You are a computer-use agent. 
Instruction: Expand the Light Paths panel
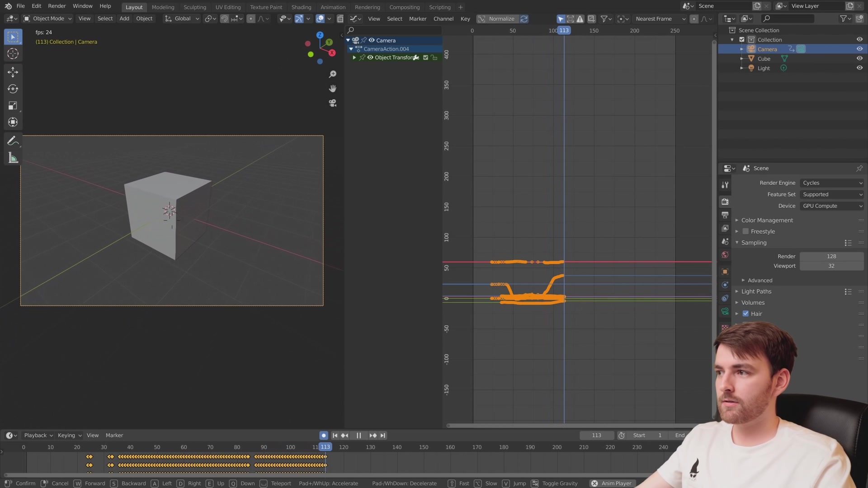click(756, 291)
